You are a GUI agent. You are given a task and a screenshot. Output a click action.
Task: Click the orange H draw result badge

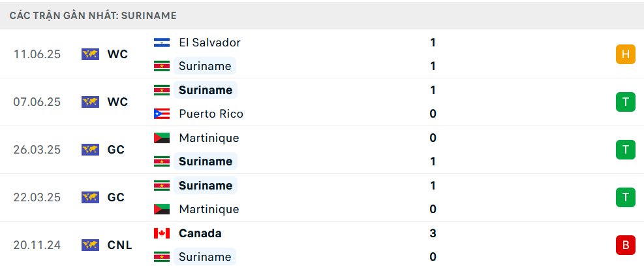pos(626,54)
